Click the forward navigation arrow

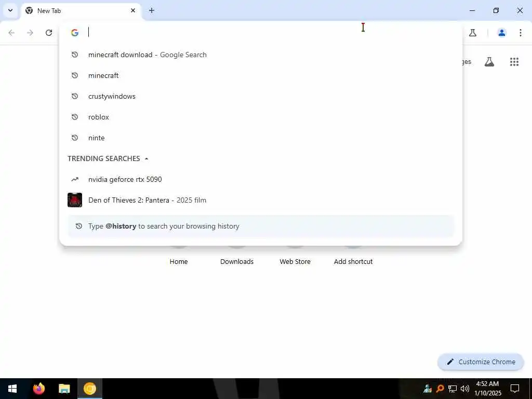tap(30, 33)
